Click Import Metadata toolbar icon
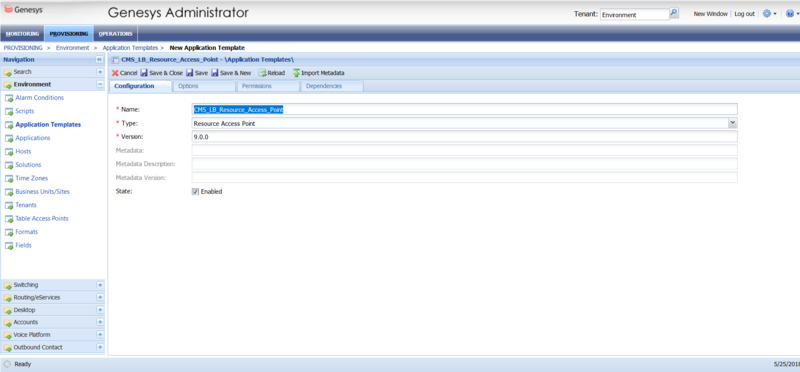 pos(296,73)
